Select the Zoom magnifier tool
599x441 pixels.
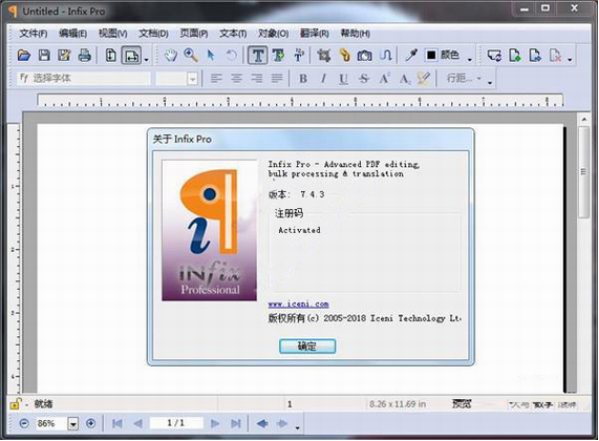pyautogui.click(x=191, y=56)
